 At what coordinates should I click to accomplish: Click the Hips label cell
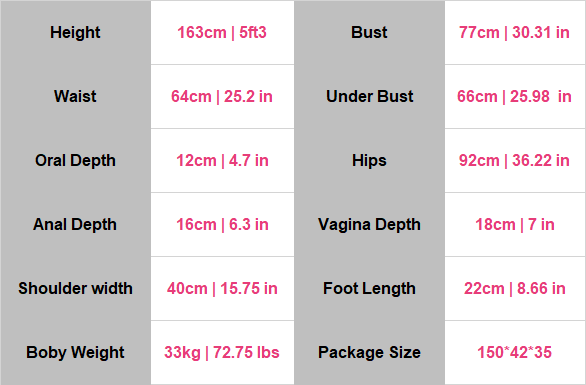click(369, 161)
